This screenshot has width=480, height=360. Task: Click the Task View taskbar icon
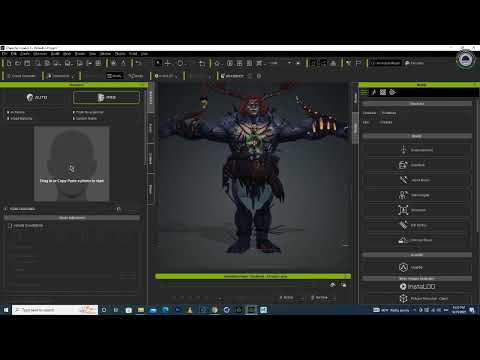(116, 310)
